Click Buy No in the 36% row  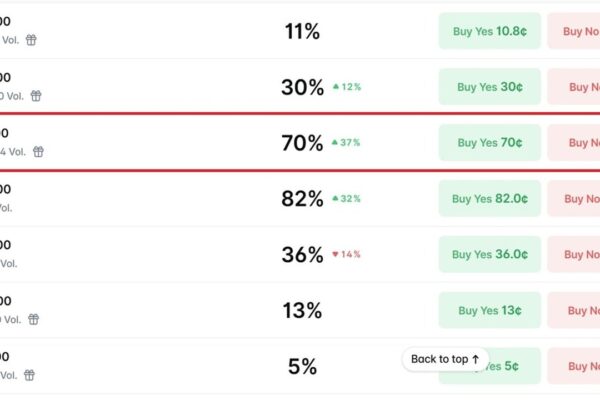point(574,255)
